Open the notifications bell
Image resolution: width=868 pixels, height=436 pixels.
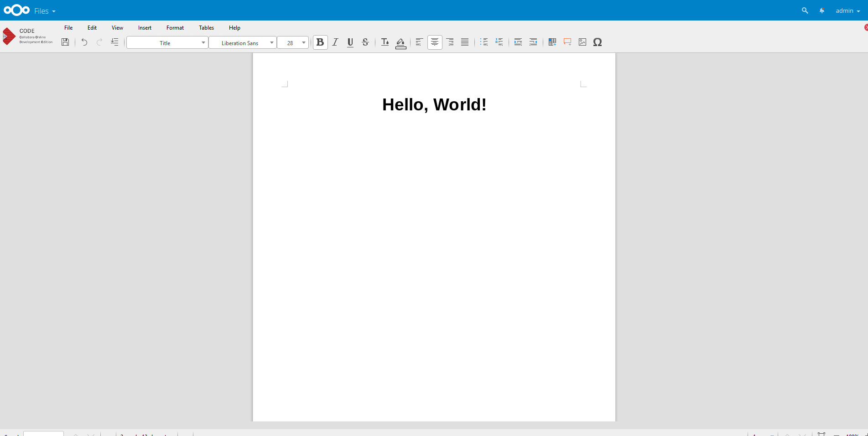[x=822, y=10]
